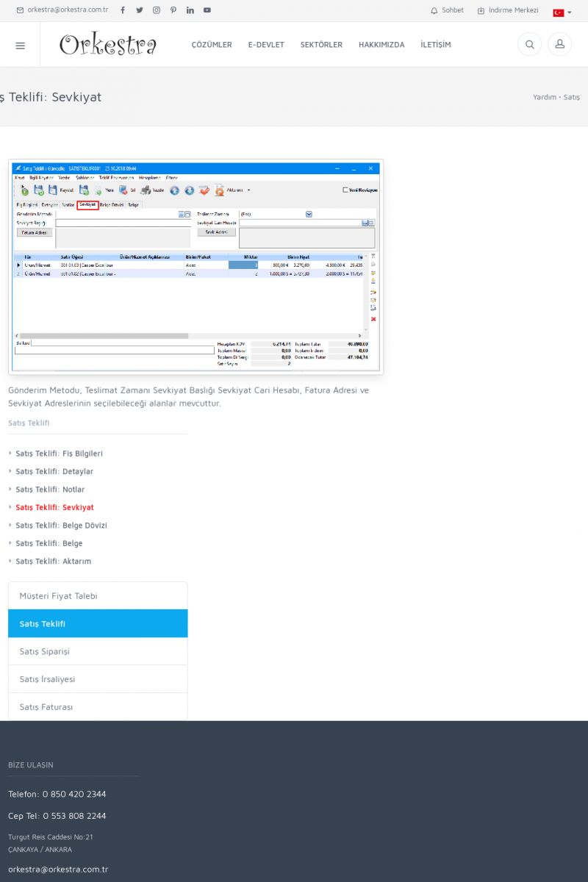This screenshot has width=588, height=882.
Task: Open Satış Teklifi: Fiş Bilgileri link
Action: pos(59,453)
